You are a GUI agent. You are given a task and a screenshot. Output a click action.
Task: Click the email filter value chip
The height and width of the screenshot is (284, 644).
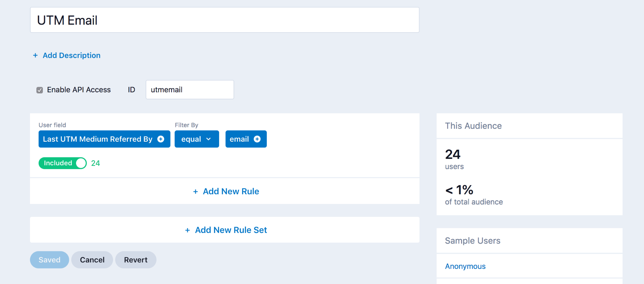pyautogui.click(x=239, y=139)
